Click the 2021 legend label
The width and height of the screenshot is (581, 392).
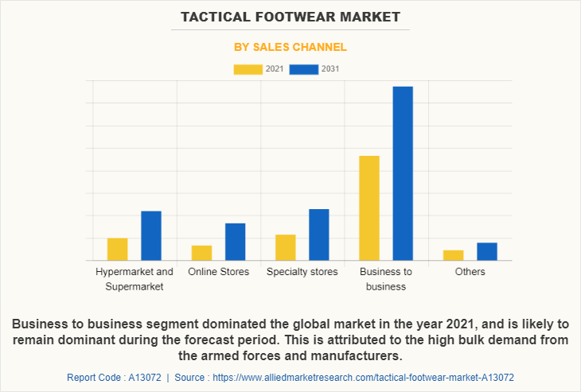click(275, 69)
